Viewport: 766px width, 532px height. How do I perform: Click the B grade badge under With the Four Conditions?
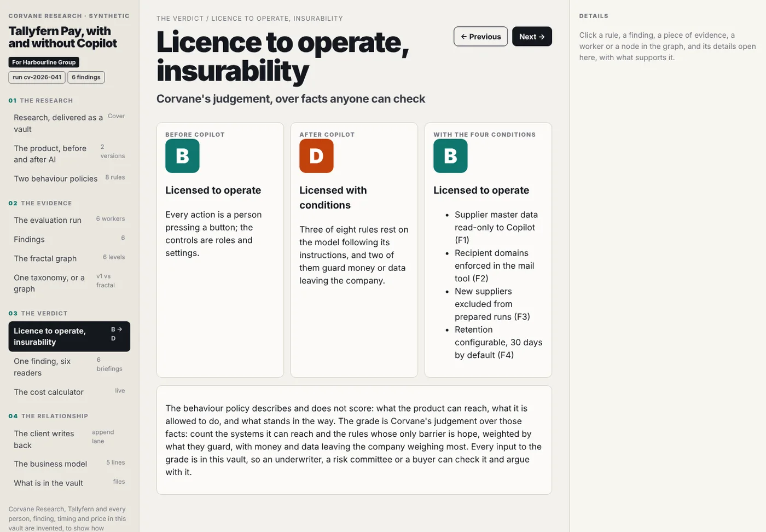[x=450, y=156]
